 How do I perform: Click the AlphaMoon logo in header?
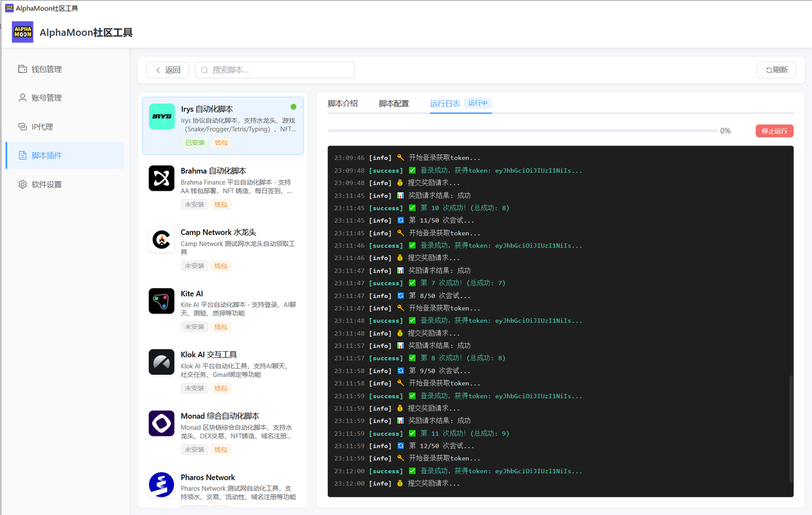tap(22, 32)
